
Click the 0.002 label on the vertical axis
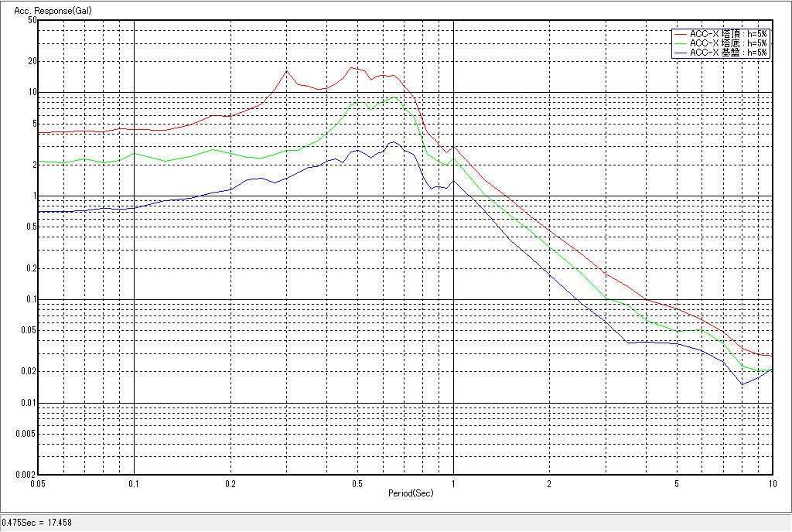(x=26, y=475)
